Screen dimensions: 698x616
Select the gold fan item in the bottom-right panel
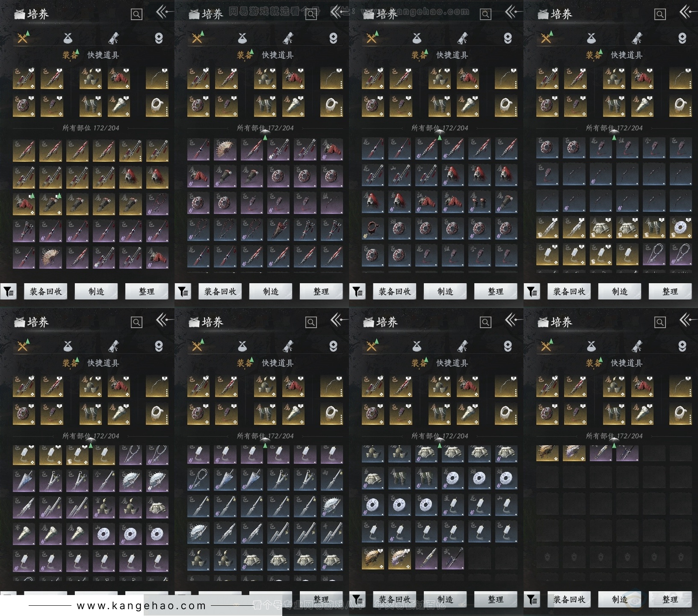(547, 453)
